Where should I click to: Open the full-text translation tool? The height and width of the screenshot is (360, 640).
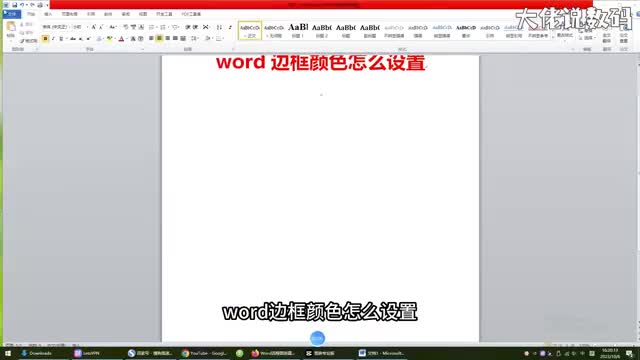tap(607, 38)
